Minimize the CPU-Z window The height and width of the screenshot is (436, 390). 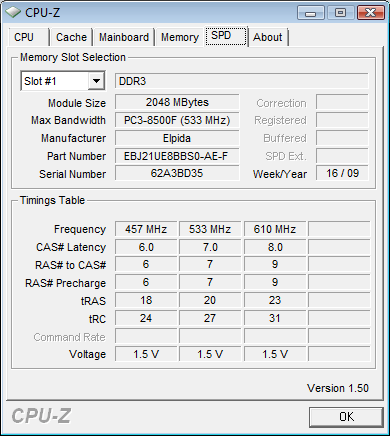[310, 13]
